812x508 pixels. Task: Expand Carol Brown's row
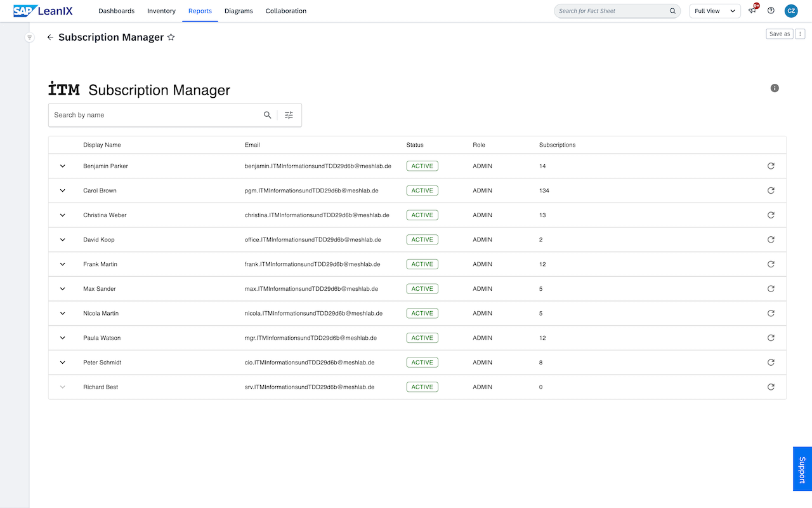pos(63,190)
